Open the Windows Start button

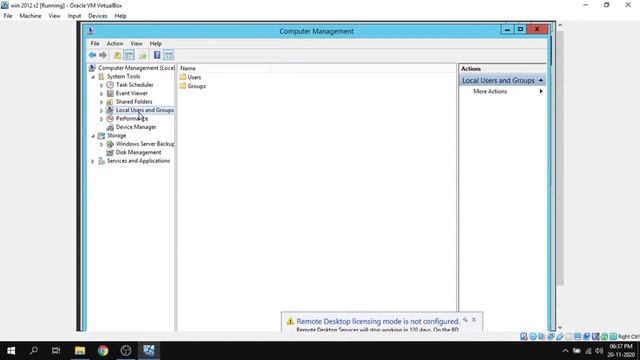point(11,351)
